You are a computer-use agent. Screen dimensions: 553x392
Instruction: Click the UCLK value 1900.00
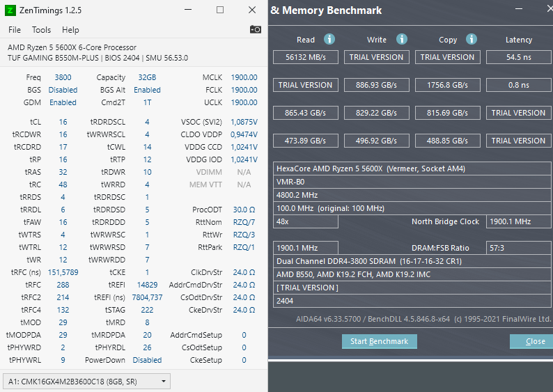tap(244, 102)
